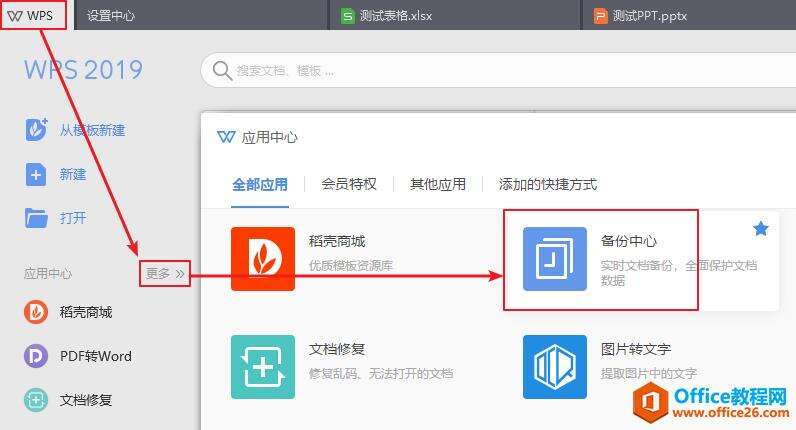Click the WPS logo beside 应用中心 title
This screenshot has height=430, width=796.
(x=226, y=137)
